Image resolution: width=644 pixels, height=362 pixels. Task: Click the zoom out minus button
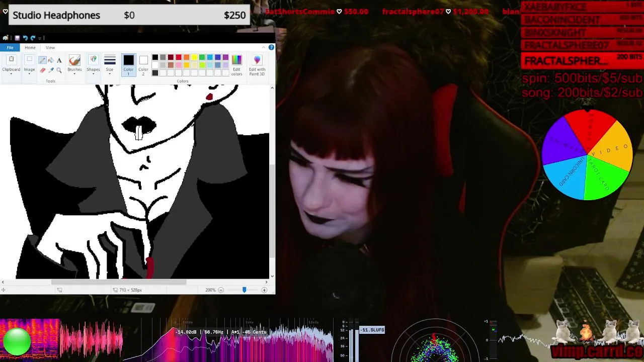pyautogui.click(x=221, y=290)
